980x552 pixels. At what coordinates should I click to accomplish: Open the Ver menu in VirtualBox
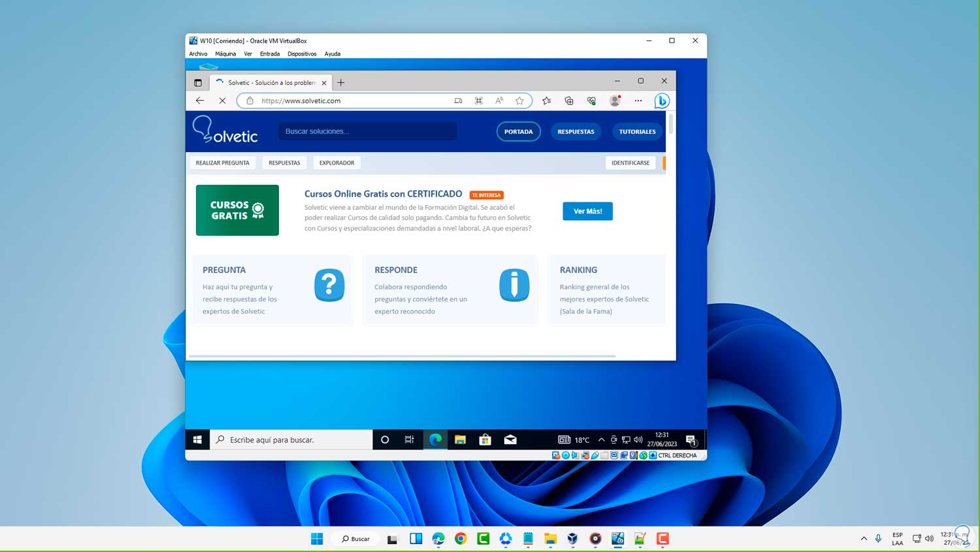coord(248,54)
